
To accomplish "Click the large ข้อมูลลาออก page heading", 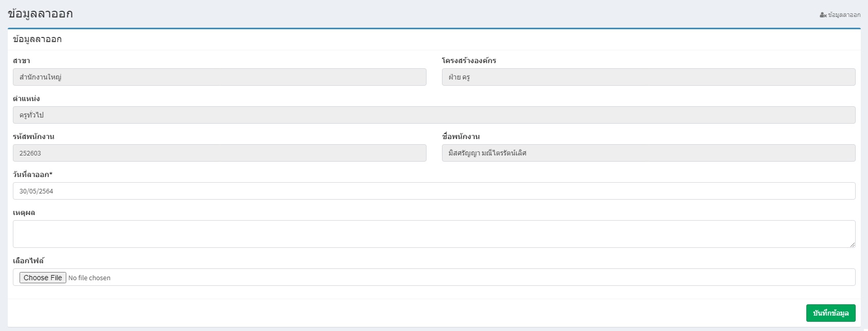I will click(40, 14).
